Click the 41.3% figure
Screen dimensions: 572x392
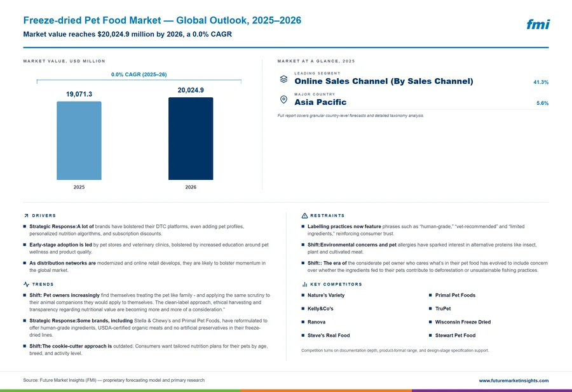(x=541, y=82)
